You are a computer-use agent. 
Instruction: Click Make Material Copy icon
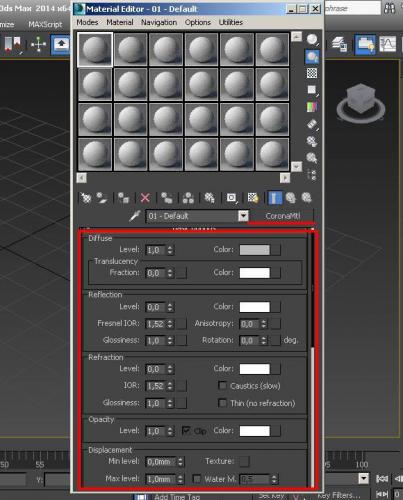pos(166,198)
